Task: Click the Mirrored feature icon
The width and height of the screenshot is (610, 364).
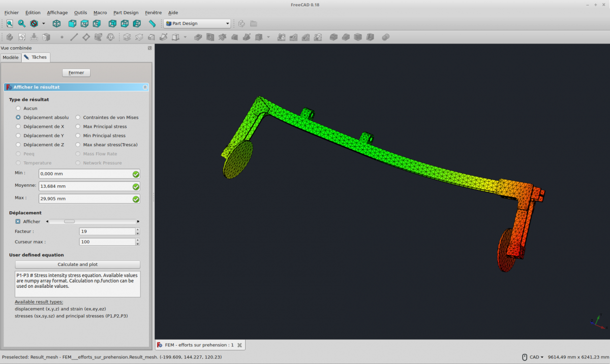Action: [x=281, y=37]
